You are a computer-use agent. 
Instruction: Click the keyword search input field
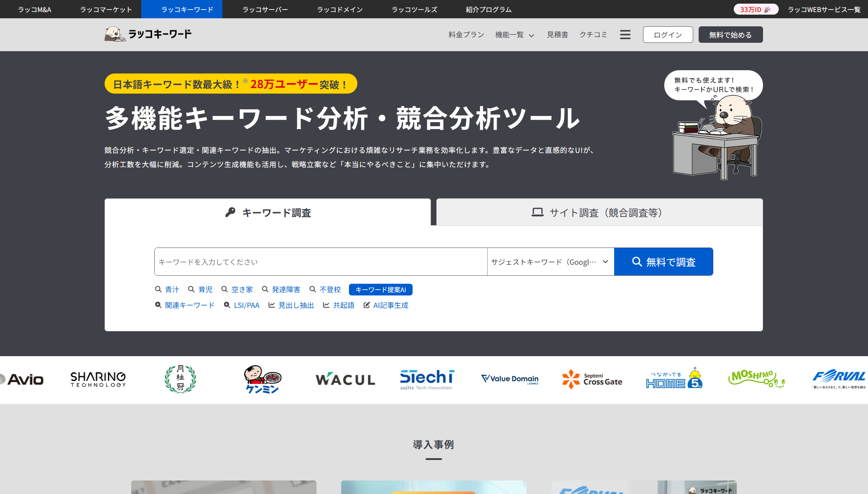coord(320,261)
